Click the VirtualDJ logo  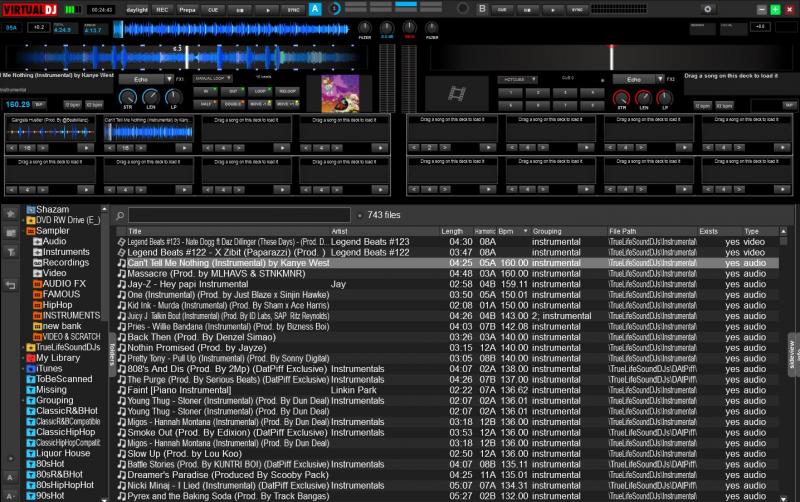tap(31, 9)
